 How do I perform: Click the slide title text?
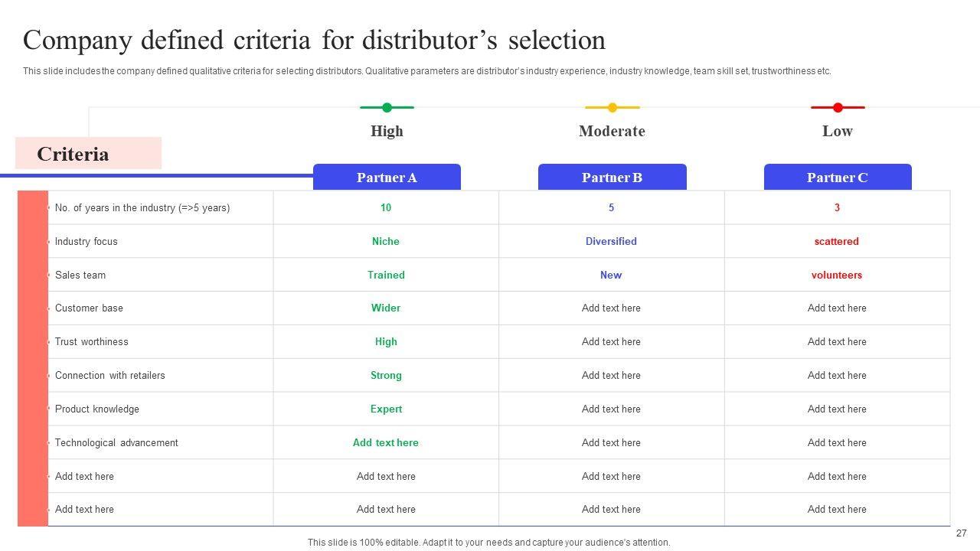[x=314, y=40]
